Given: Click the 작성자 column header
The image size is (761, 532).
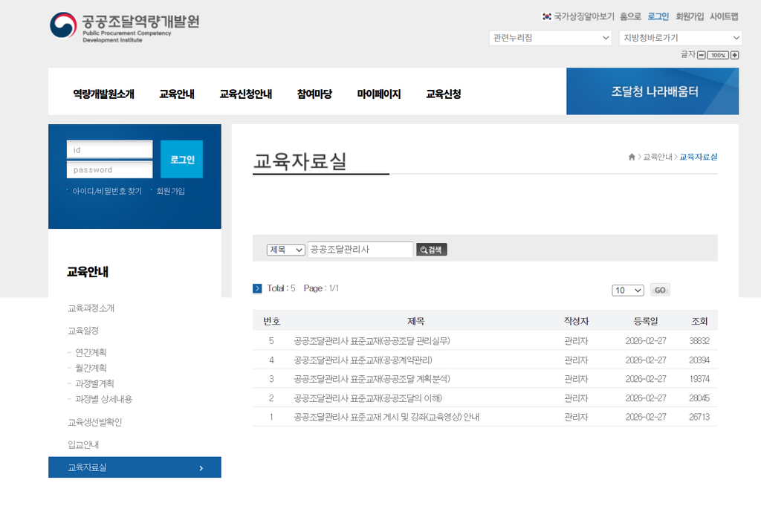Looking at the screenshot, I should [576, 321].
